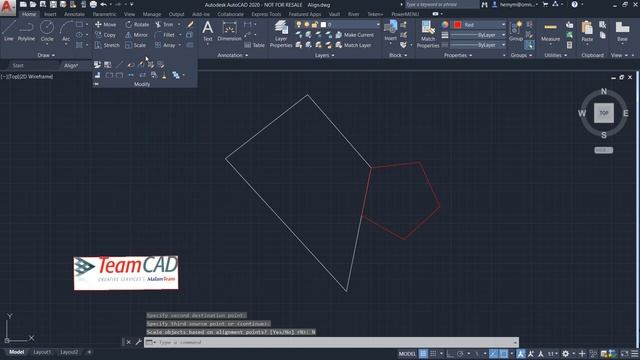Screen dimensions: 640x360
Task: Expand the Groups panel
Action: click(521, 55)
